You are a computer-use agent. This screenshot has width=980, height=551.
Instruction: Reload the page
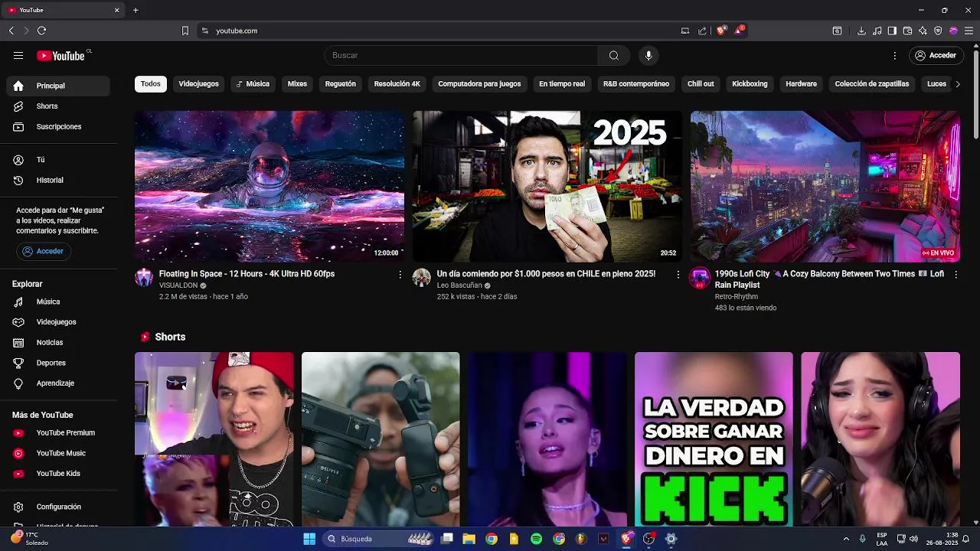(41, 31)
